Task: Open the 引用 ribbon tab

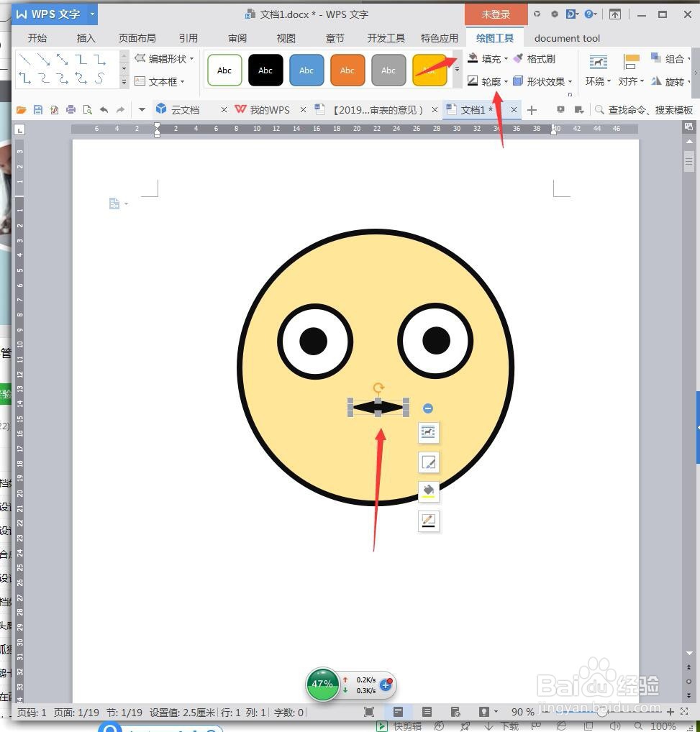Action: (188, 38)
